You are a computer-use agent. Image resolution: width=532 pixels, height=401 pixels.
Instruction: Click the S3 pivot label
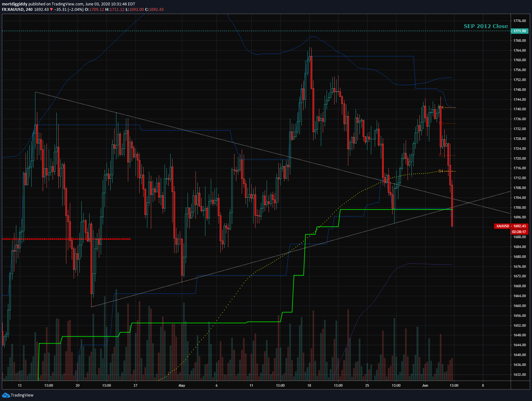click(441, 155)
